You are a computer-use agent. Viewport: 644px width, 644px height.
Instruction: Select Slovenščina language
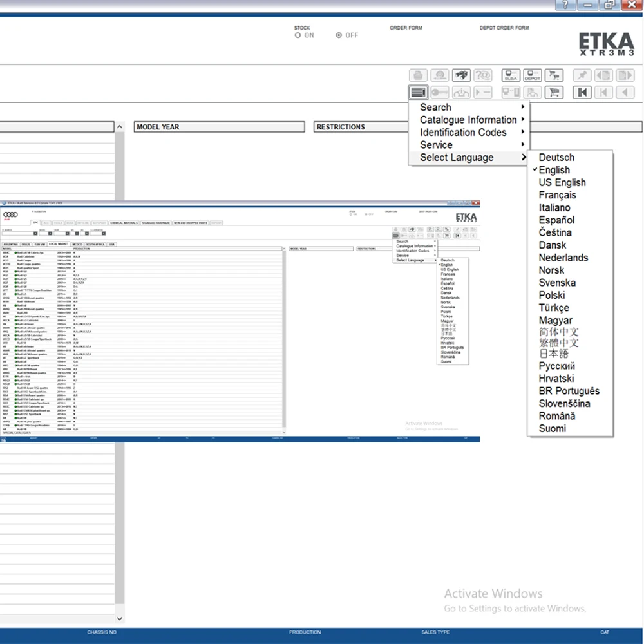coord(564,404)
